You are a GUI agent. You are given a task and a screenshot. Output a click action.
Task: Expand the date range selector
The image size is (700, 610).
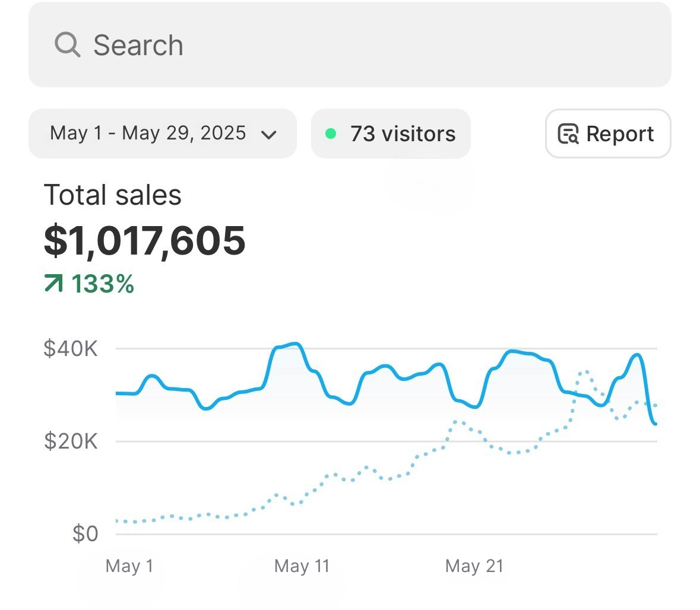(162, 134)
